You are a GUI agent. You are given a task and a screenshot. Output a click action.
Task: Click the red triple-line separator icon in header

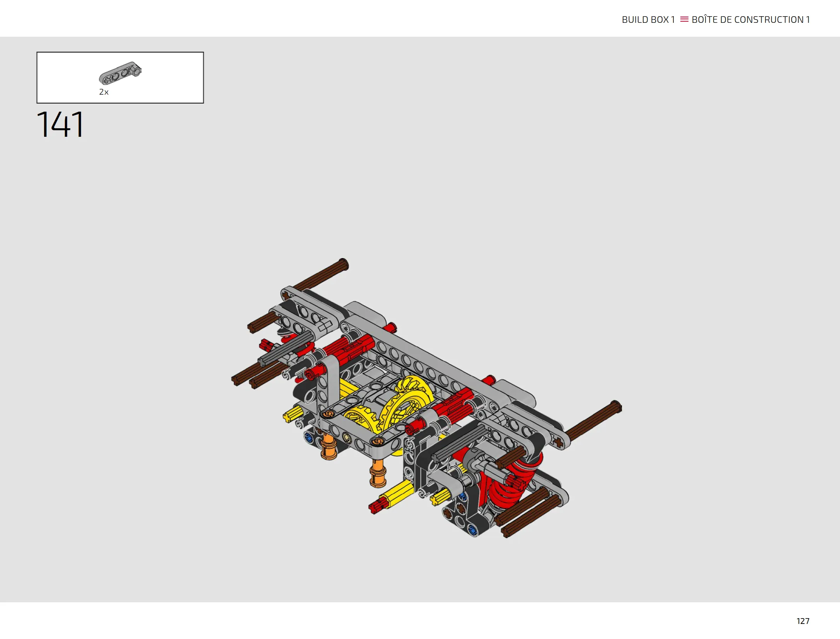point(684,19)
